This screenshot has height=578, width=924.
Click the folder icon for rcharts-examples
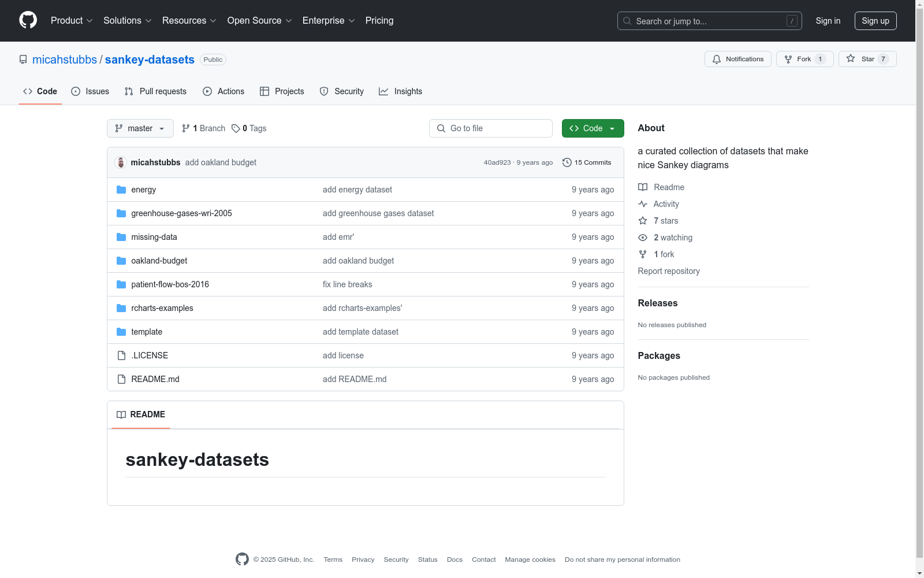pyautogui.click(x=121, y=308)
